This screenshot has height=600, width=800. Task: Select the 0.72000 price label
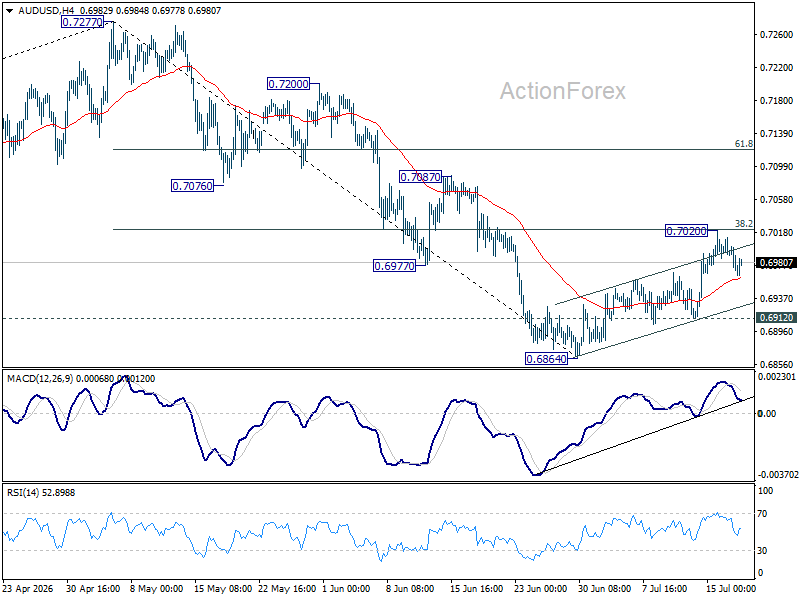[288, 84]
